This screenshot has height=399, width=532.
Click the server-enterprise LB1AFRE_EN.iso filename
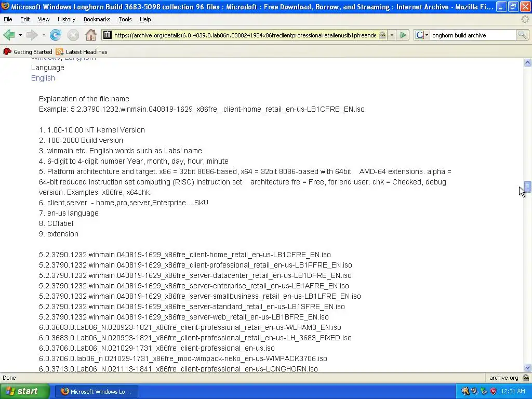[194, 286]
